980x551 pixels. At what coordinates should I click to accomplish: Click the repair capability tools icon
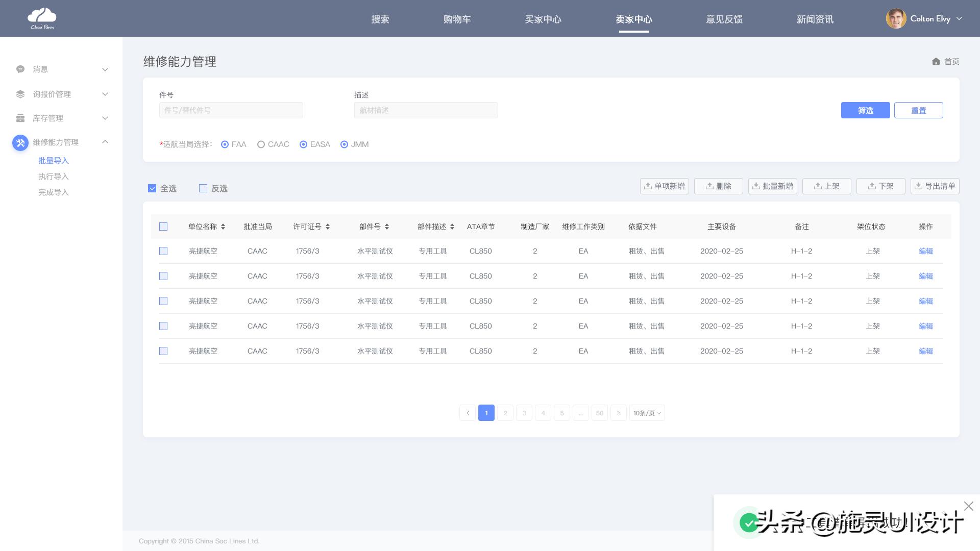[x=20, y=142]
